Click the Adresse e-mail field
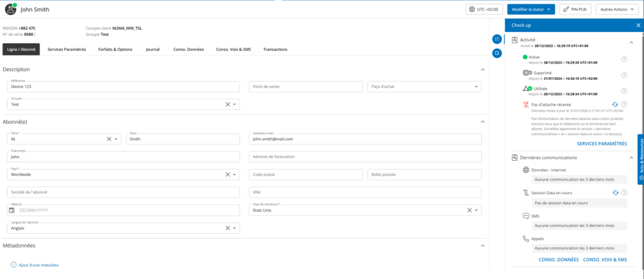 [x=365, y=139]
